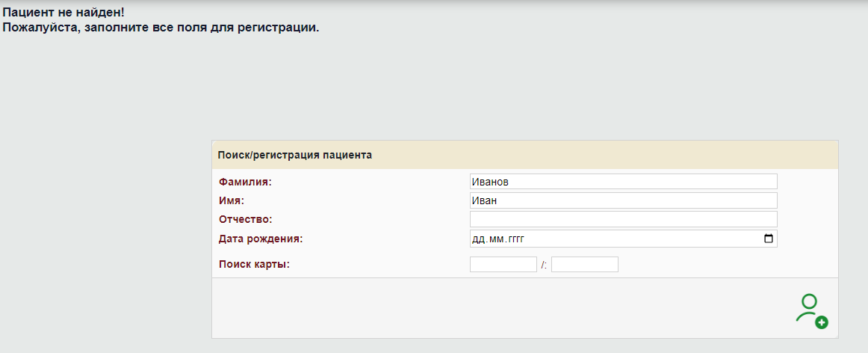Viewport: 868px width, 353px height.
Task: Open the calendar picker in birth date field
Action: click(x=769, y=239)
